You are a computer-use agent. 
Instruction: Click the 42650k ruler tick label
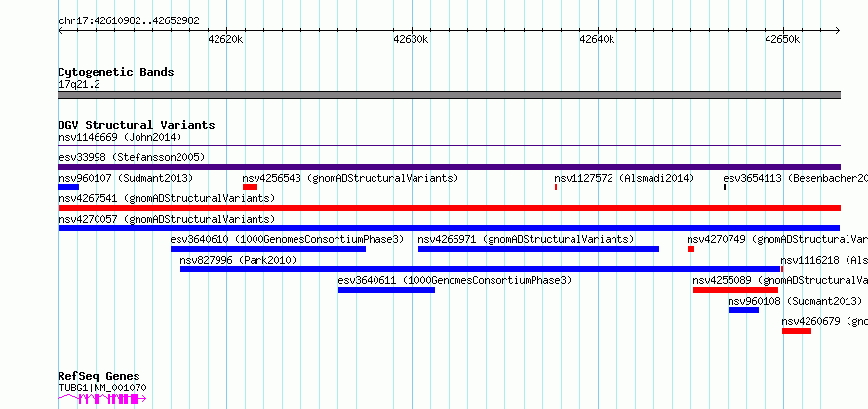(783, 40)
